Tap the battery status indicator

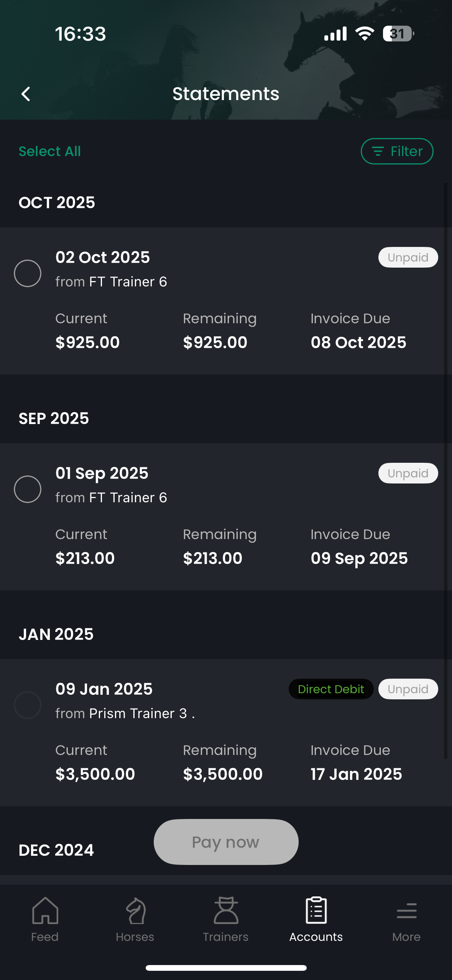tap(398, 34)
